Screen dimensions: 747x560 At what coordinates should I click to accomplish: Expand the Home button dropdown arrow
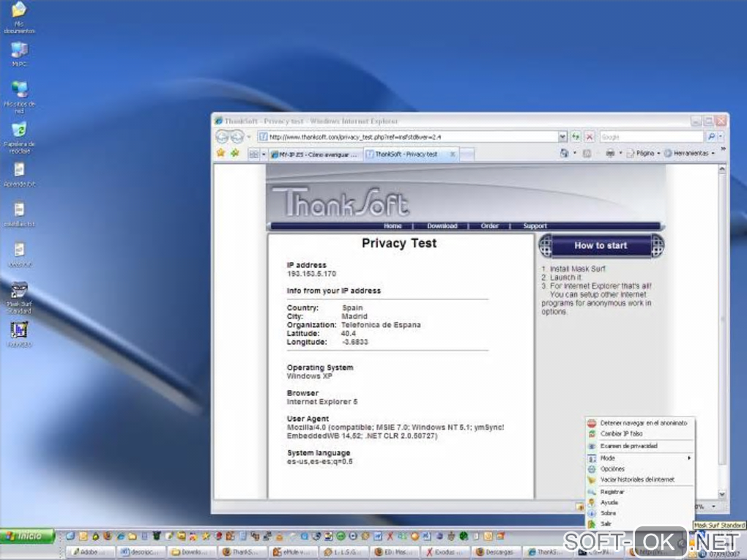click(575, 153)
